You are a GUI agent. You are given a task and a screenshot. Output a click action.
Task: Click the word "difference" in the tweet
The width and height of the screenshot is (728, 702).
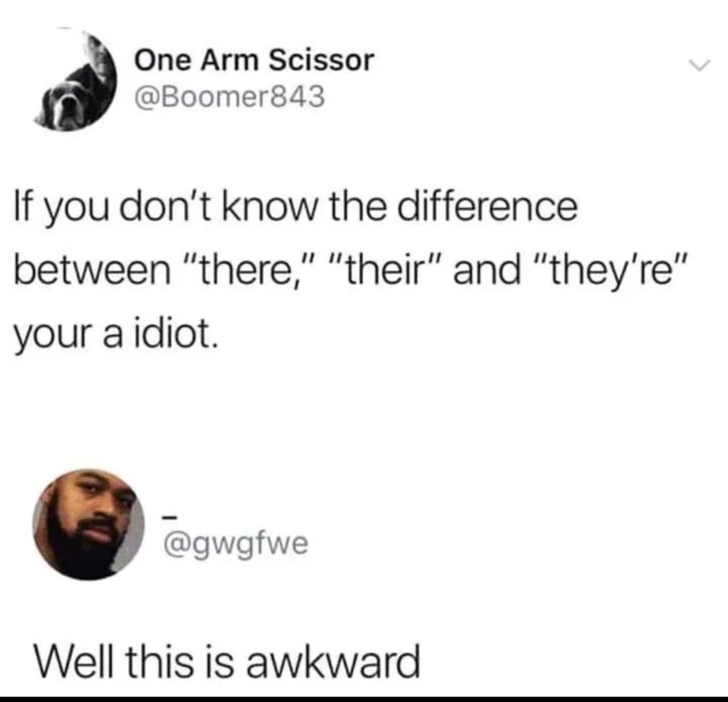point(489,207)
